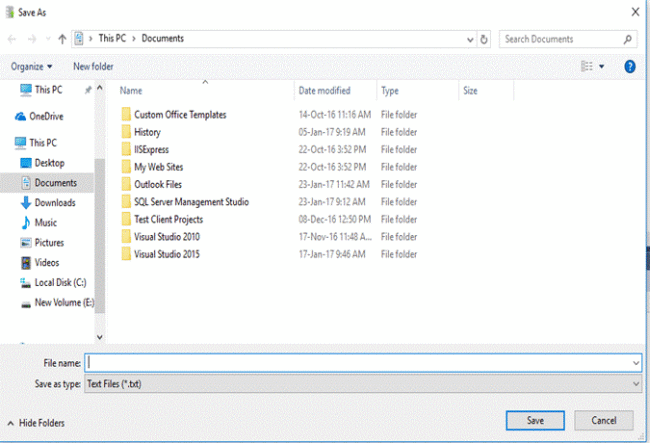The height and width of the screenshot is (443, 650).
Task: Click the File name input box
Action: [x=358, y=363]
